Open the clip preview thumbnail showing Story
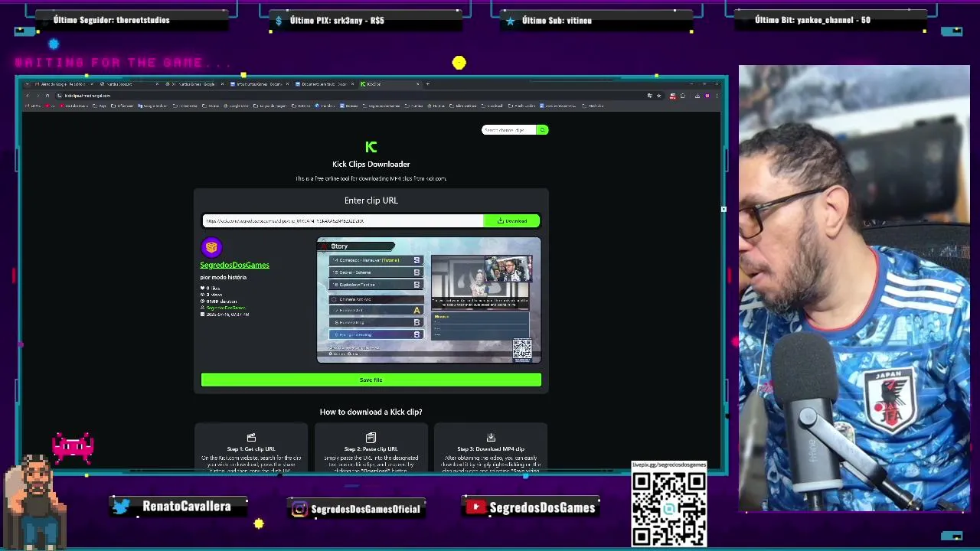 [429, 300]
